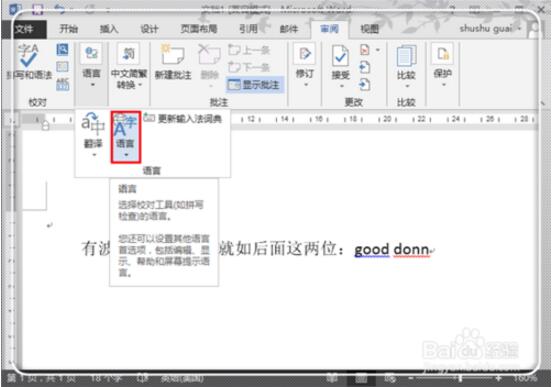
Task: Open the shushu guai account menu
Action: point(490,29)
